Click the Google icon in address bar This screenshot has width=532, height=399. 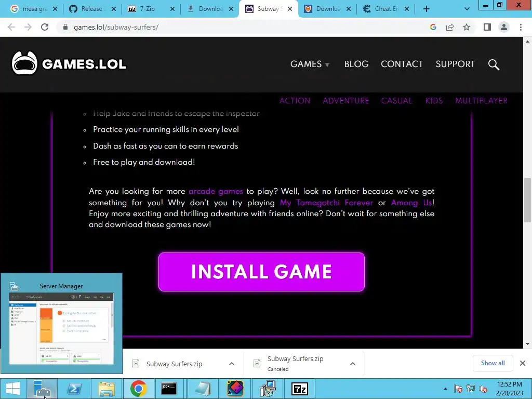(433, 27)
